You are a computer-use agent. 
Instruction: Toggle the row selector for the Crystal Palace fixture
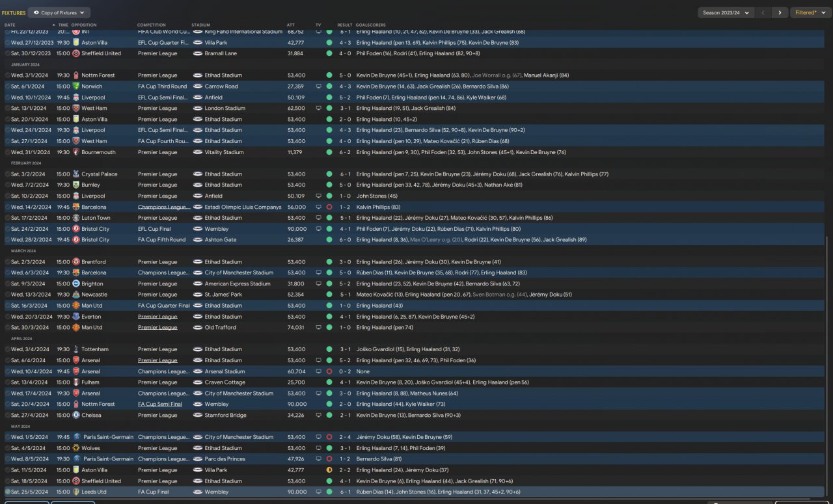pos(7,174)
